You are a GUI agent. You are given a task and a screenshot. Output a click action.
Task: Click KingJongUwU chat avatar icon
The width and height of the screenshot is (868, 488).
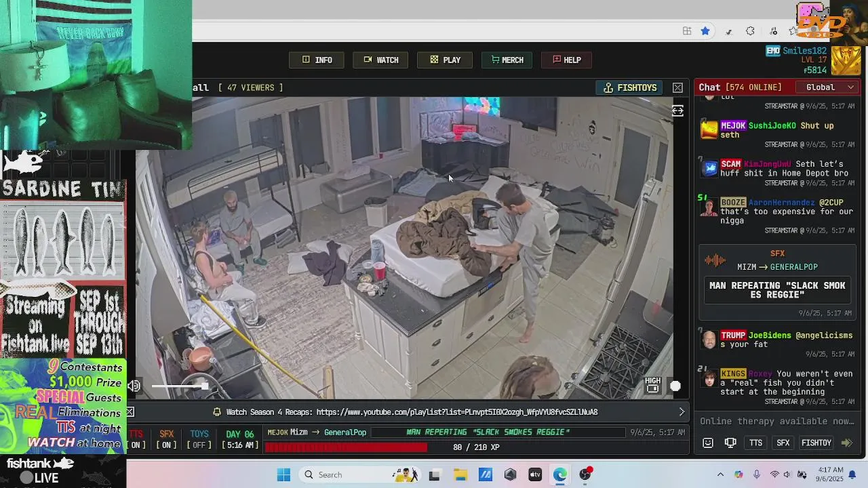709,168
